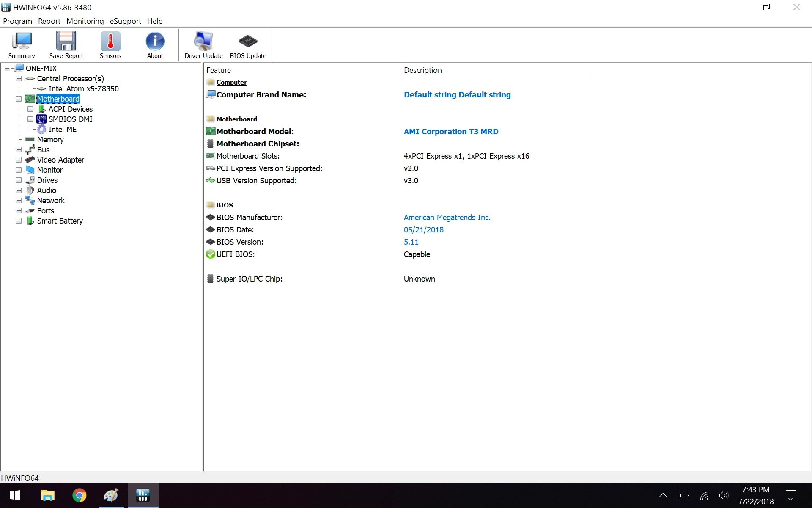Image resolution: width=812 pixels, height=508 pixels.
Task: Click the Ports icon in tree
Action: (30, 211)
